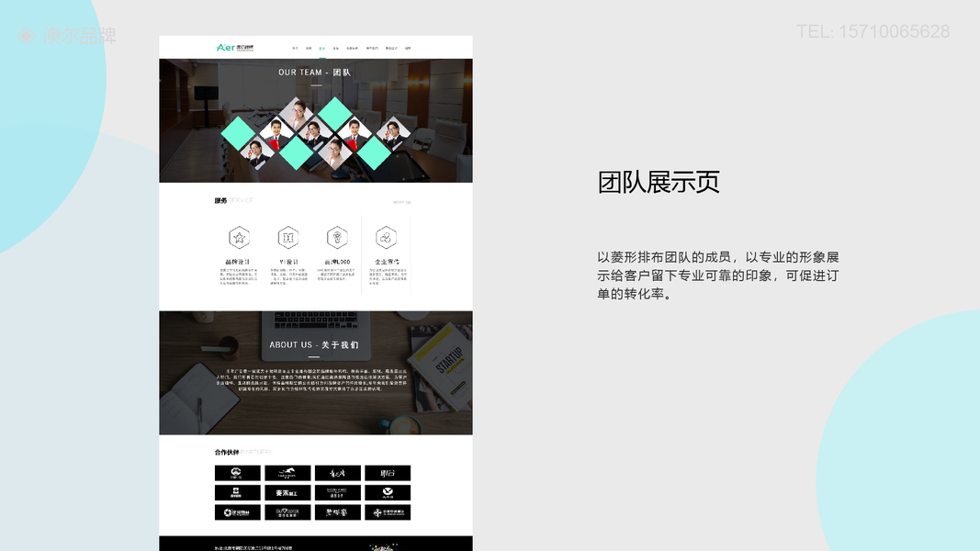The width and height of the screenshot is (980, 551).
Task: Select the circles hexagon icon for 企业宣传
Action: click(386, 238)
